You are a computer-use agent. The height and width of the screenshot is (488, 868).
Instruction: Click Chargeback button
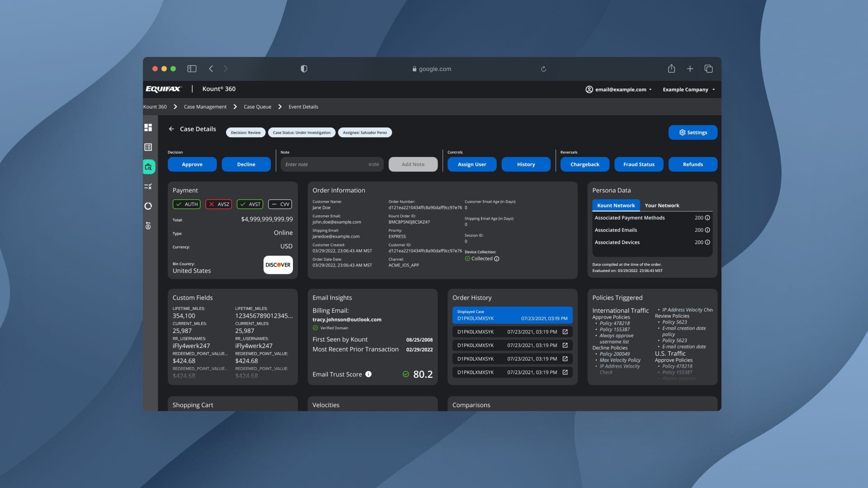pos(585,164)
